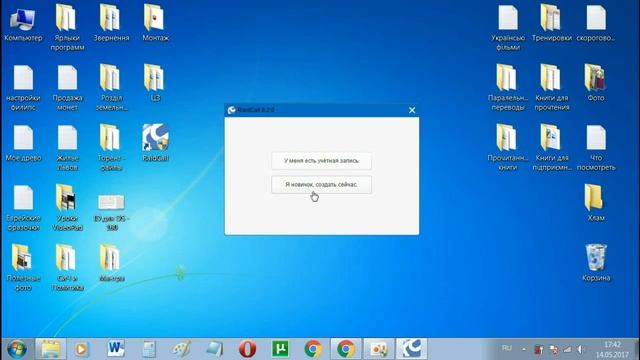Select the 'Українські фільми' file
The width and height of the screenshot is (640, 360).
click(x=508, y=28)
